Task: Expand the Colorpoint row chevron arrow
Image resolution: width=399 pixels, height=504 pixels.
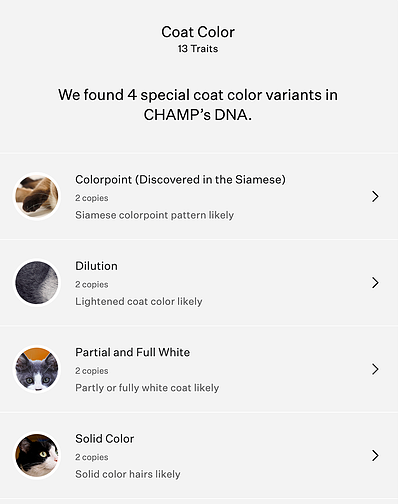Action: (x=375, y=196)
